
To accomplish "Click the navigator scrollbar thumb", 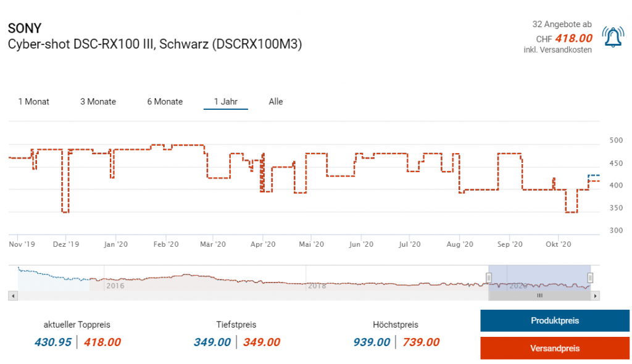I will tap(539, 296).
